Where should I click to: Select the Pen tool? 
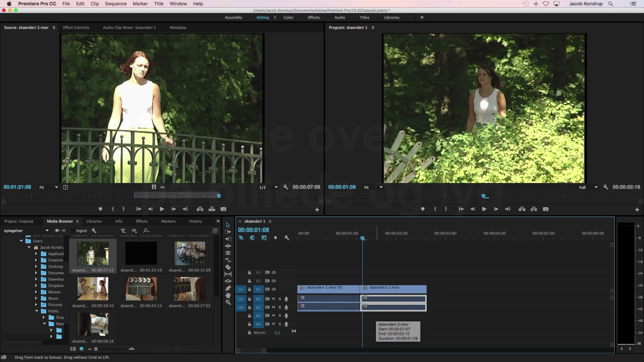(x=228, y=288)
